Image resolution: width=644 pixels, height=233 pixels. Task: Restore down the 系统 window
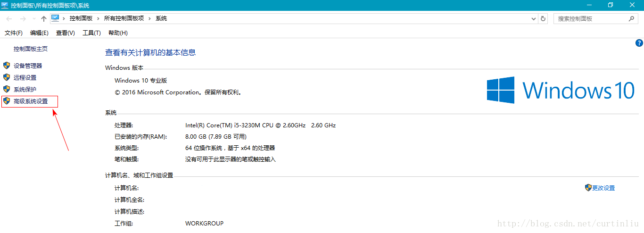pyautogui.click(x=611, y=5)
